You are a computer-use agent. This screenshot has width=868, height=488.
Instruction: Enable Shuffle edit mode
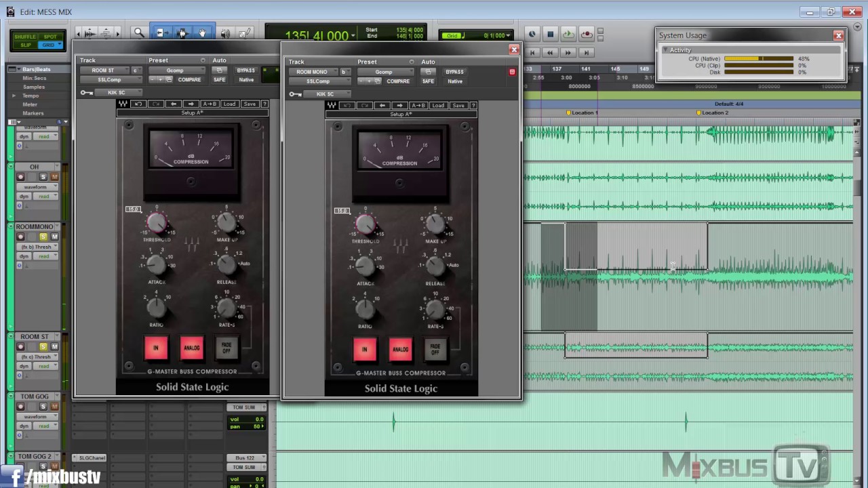pos(25,37)
